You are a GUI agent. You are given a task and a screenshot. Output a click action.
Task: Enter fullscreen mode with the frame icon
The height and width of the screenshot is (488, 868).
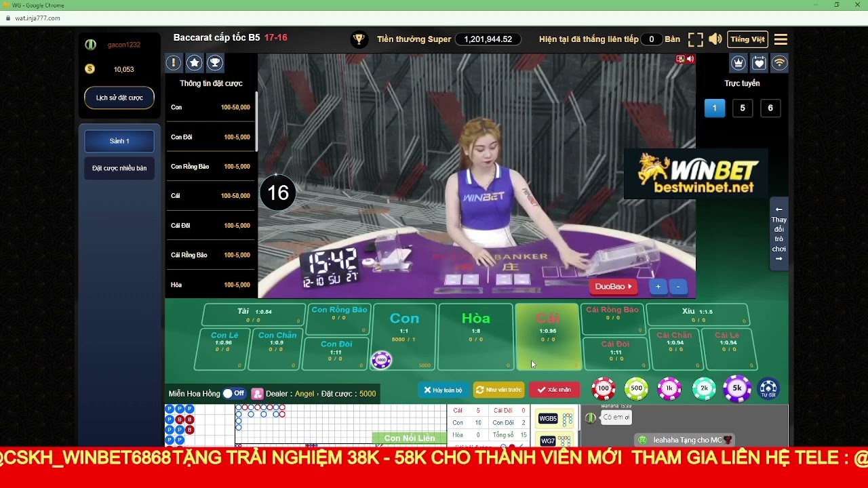pos(695,39)
